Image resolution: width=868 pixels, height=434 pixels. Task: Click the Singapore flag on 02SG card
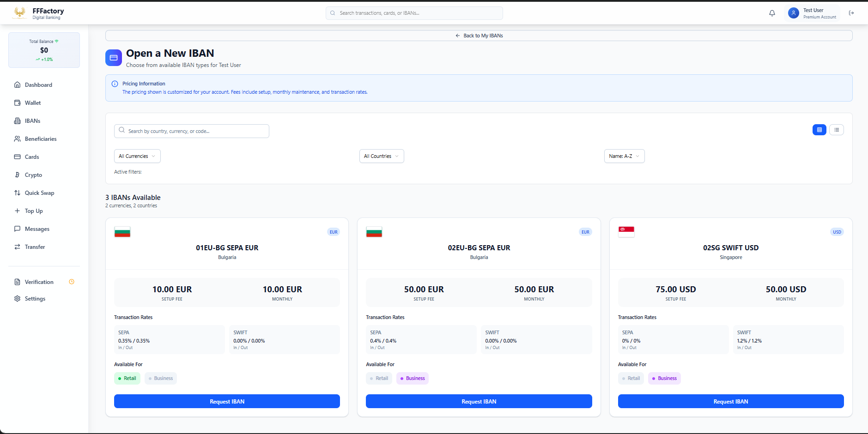click(x=626, y=232)
